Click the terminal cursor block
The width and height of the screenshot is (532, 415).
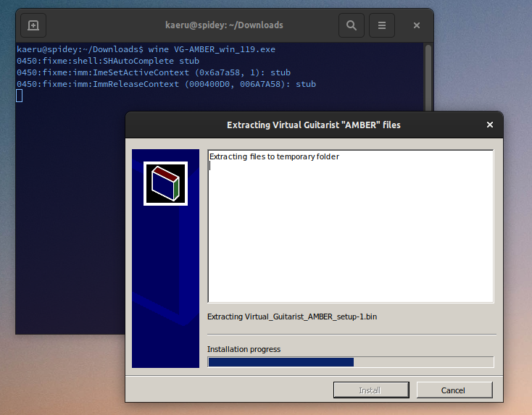[20, 96]
